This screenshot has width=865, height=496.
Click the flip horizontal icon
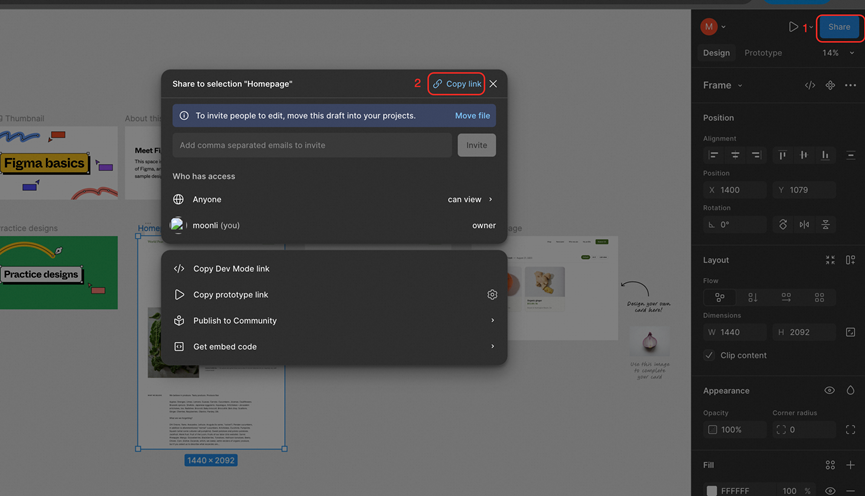[x=804, y=225]
